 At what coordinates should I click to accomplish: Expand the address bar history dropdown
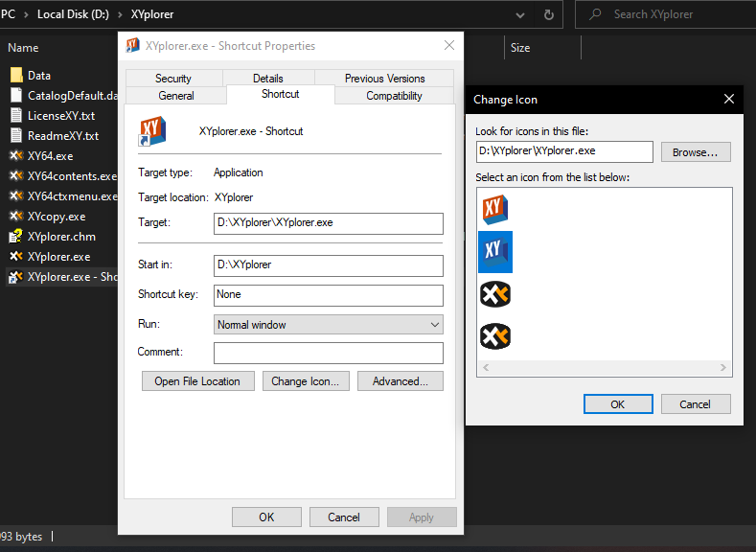tap(520, 14)
